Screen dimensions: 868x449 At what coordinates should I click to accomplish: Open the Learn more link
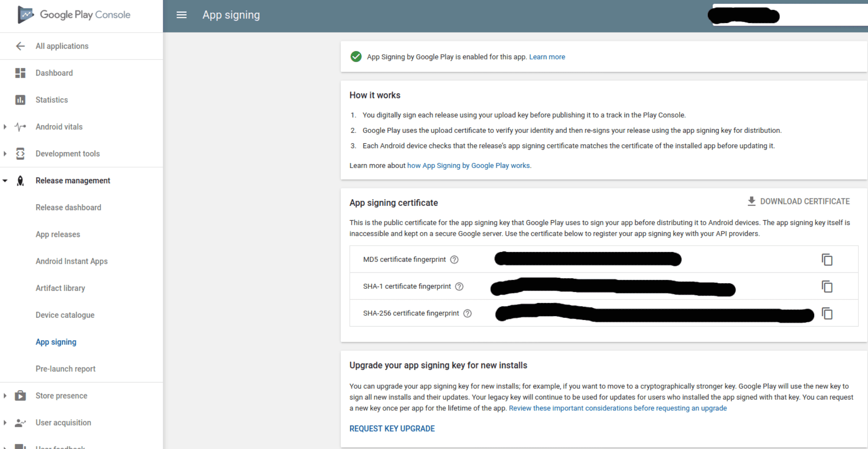pos(547,57)
